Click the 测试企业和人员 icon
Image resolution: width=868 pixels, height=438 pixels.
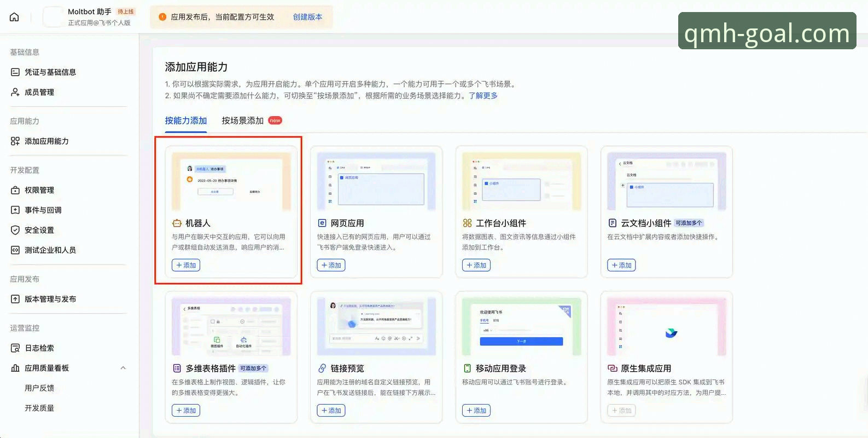click(x=15, y=250)
